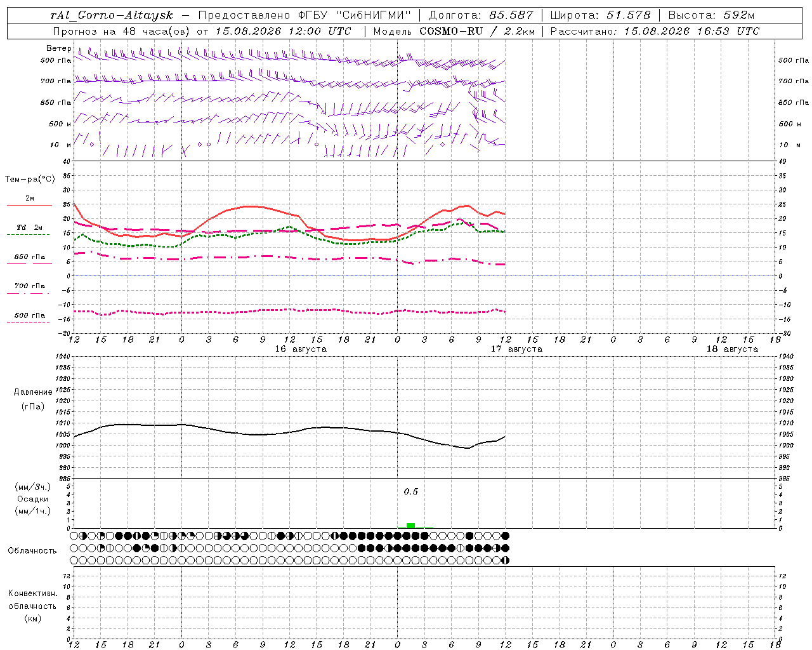Click the 0.5 precipitation value label

411,491
